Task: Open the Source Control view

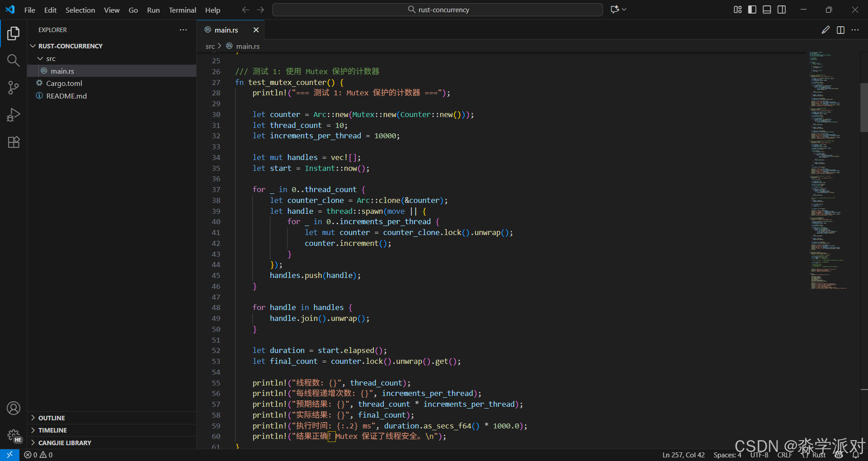Action: click(x=14, y=88)
